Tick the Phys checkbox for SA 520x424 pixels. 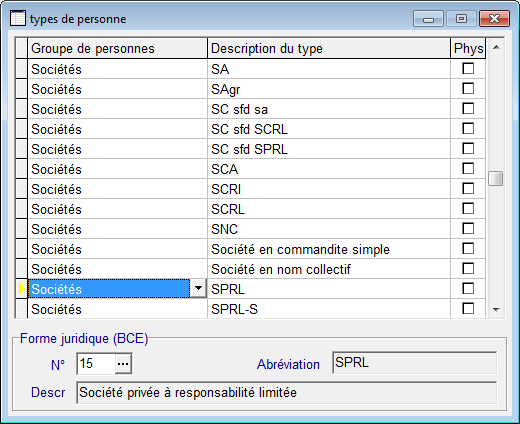(468, 69)
